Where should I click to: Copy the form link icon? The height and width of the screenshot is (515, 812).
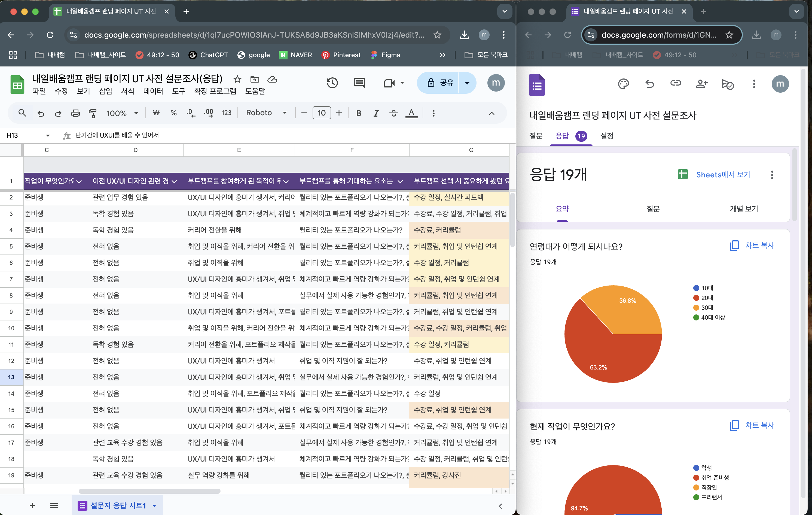click(x=675, y=83)
